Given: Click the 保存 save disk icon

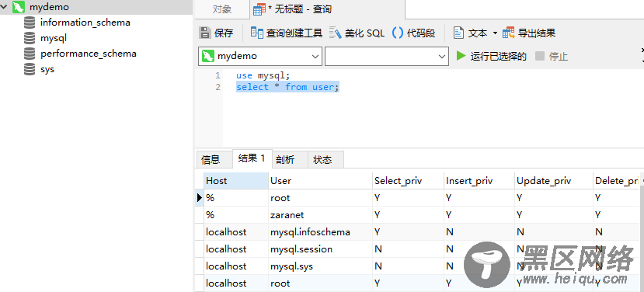Looking at the screenshot, I should [x=204, y=33].
